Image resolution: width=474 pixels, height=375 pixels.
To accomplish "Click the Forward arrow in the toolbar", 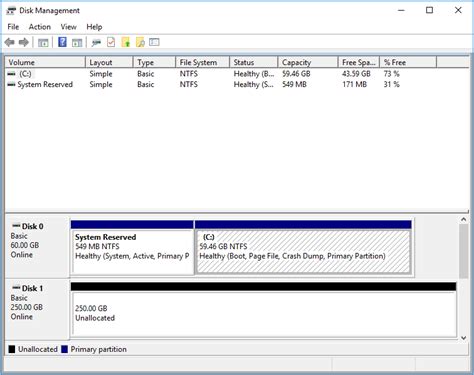I will click(x=24, y=42).
